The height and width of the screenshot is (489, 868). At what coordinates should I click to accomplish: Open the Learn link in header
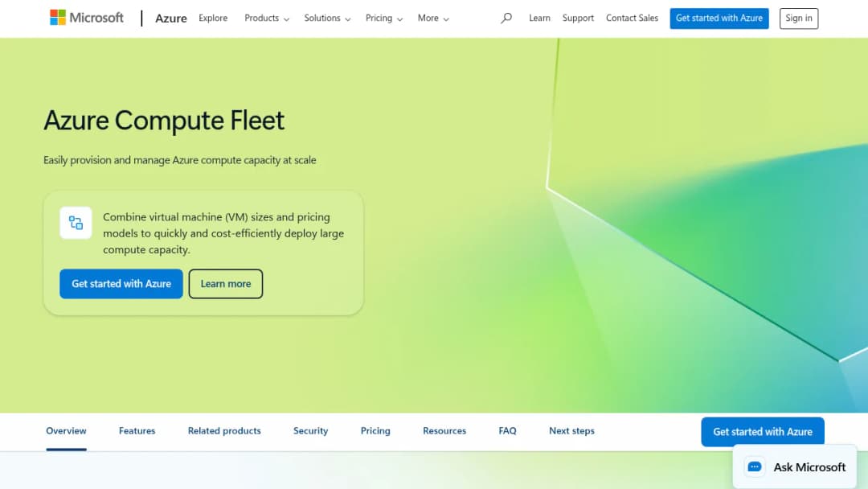(539, 18)
